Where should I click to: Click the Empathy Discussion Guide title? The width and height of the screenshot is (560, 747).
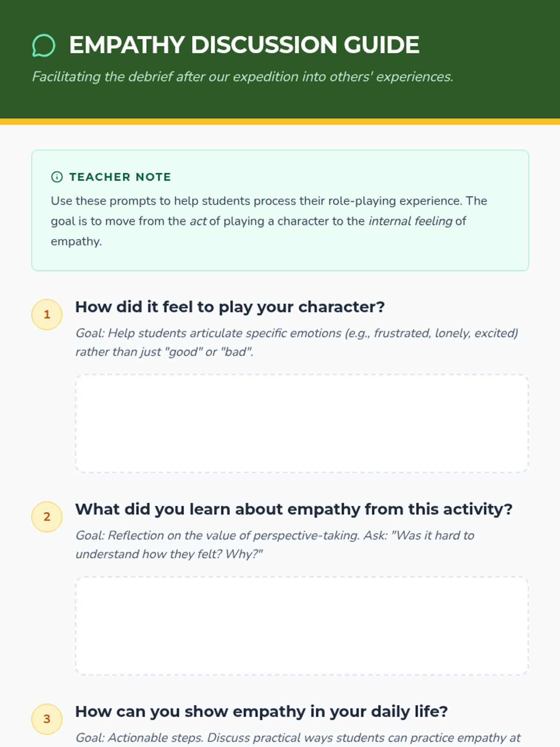[x=244, y=45]
